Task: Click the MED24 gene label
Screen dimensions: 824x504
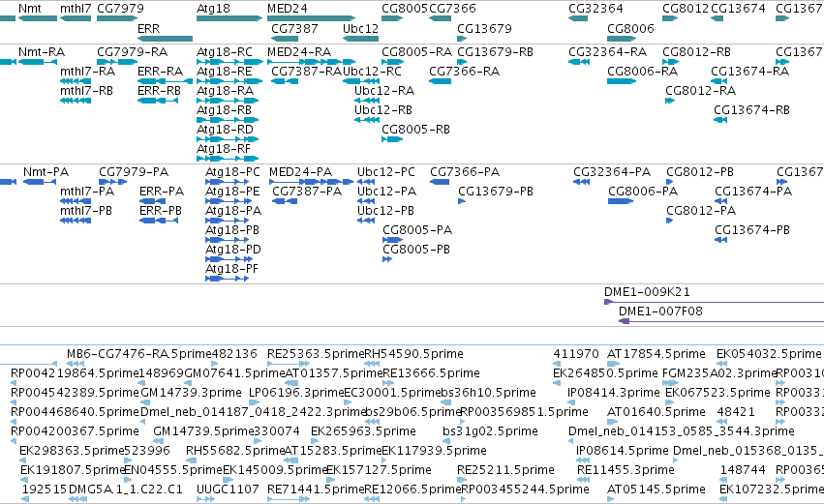Action: tap(287, 9)
